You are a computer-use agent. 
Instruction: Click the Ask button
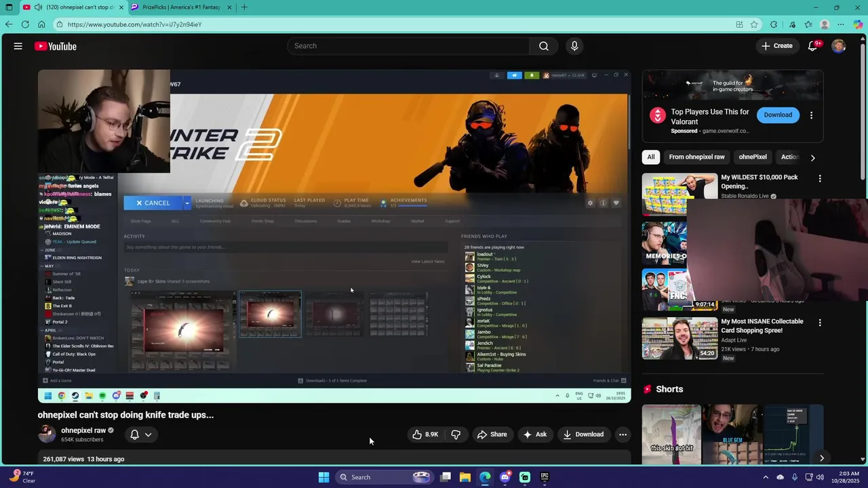point(535,434)
